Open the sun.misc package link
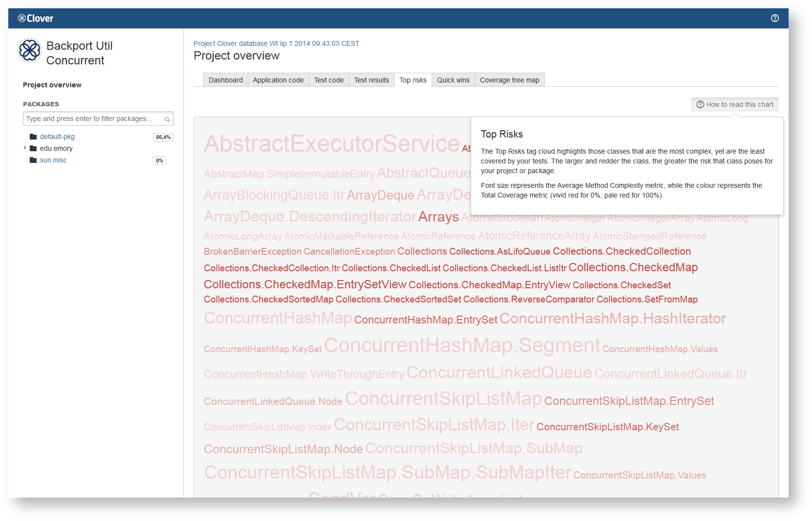This screenshot has height=521, width=812. (x=53, y=160)
